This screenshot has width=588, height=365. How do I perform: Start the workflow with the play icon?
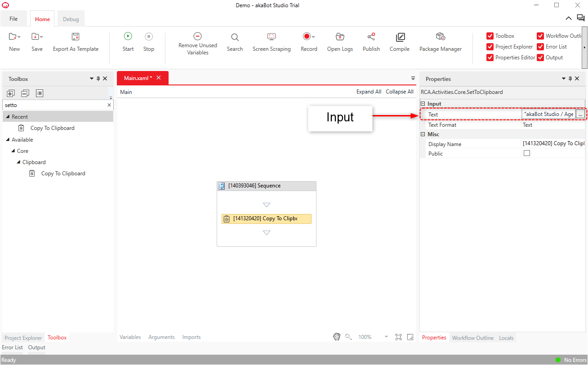[128, 36]
